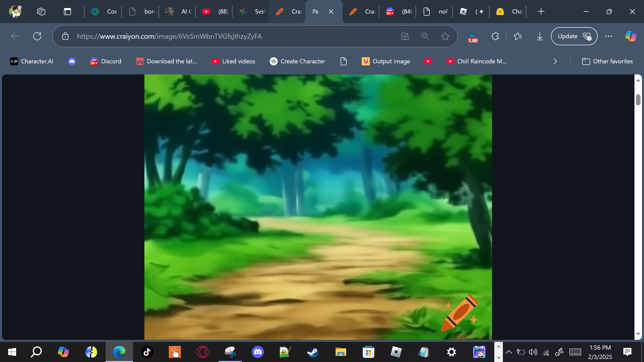Open the Discord 8k+ bookmark
The image size is (644, 362).
tap(106, 61)
